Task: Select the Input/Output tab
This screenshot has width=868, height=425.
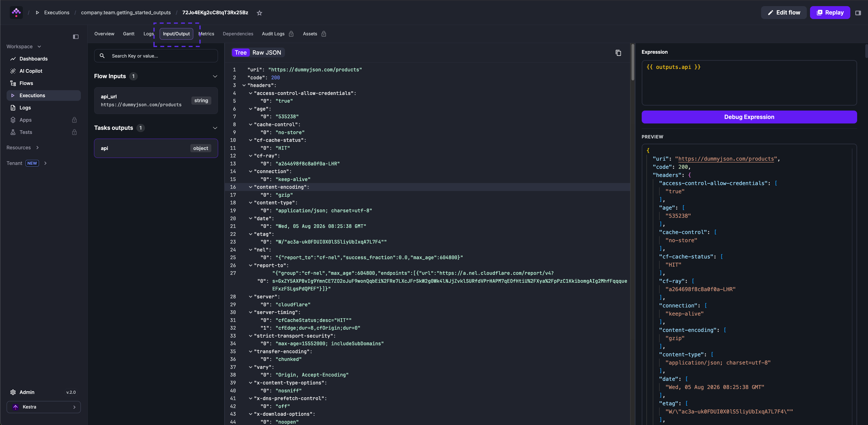Action: (x=176, y=34)
